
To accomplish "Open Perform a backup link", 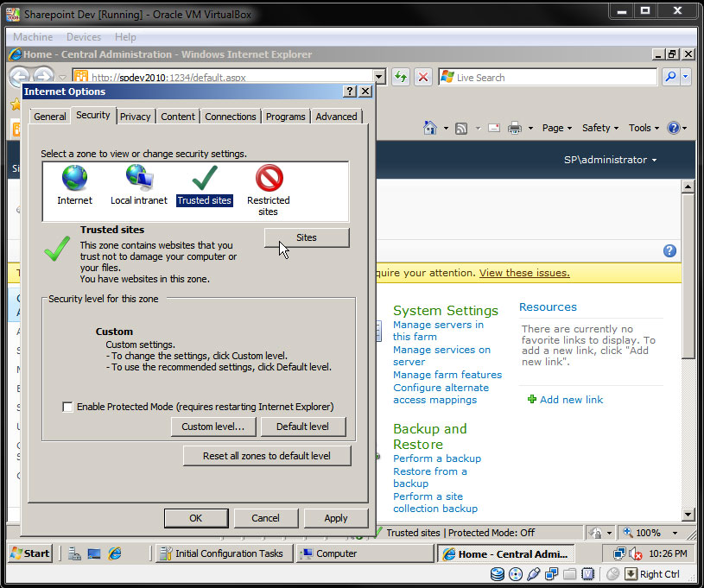I will point(437,458).
